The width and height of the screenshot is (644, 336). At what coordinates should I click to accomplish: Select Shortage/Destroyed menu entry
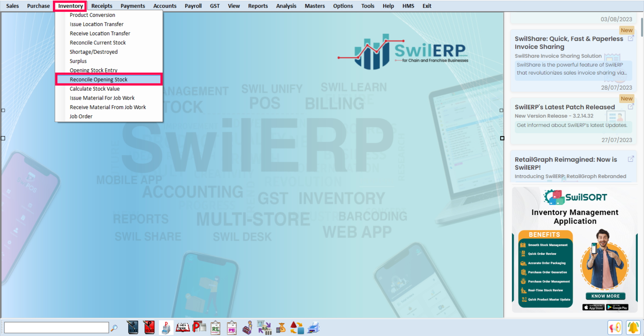(109, 52)
